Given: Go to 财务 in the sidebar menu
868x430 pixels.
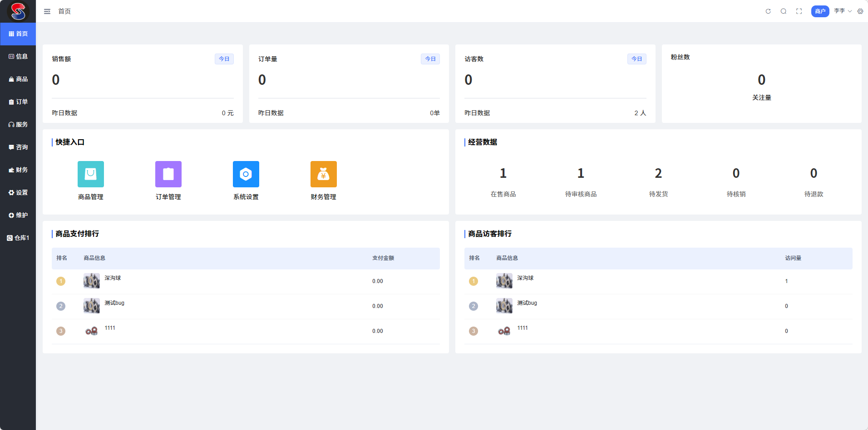Looking at the screenshot, I should (18, 170).
